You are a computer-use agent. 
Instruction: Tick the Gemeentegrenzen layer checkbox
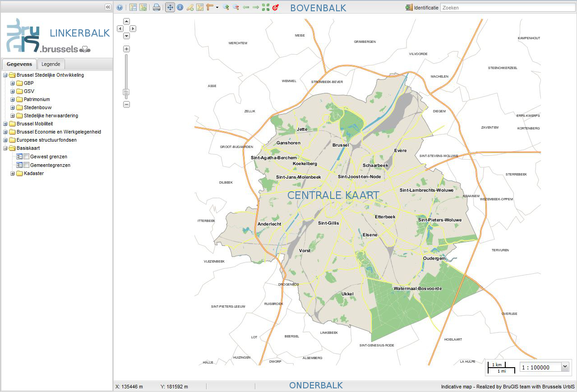(26, 165)
